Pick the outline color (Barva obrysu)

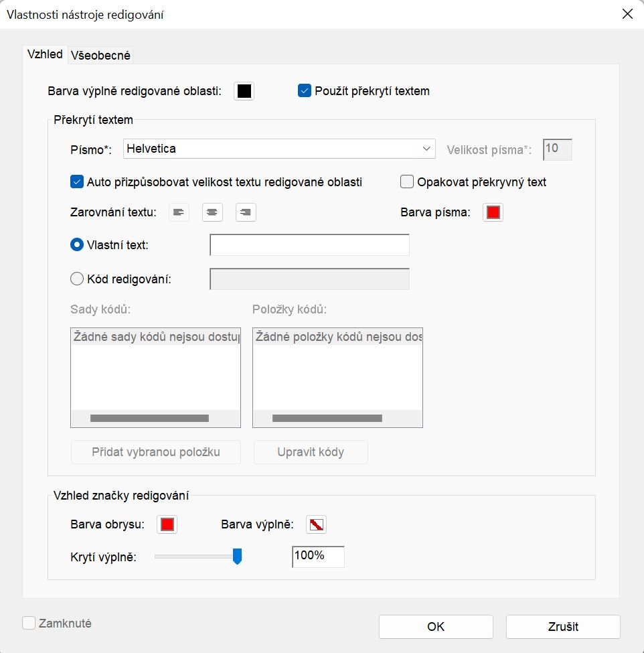[x=167, y=524]
